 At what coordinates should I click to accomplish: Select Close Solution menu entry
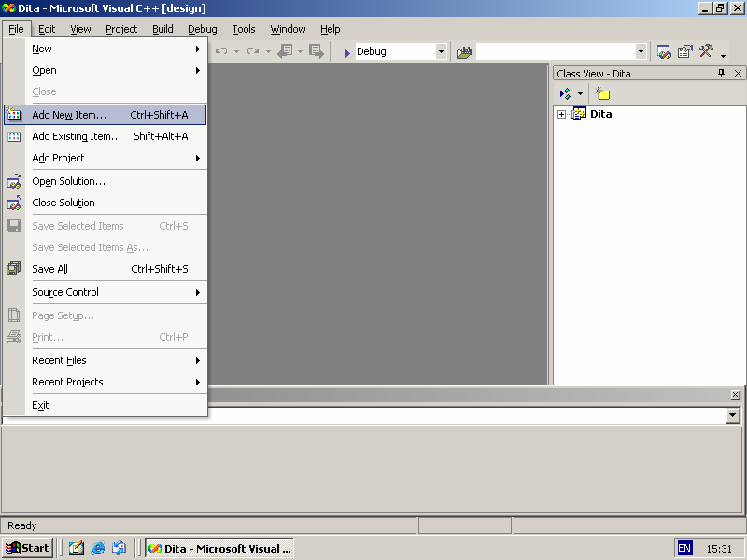pyautogui.click(x=106, y=203)
